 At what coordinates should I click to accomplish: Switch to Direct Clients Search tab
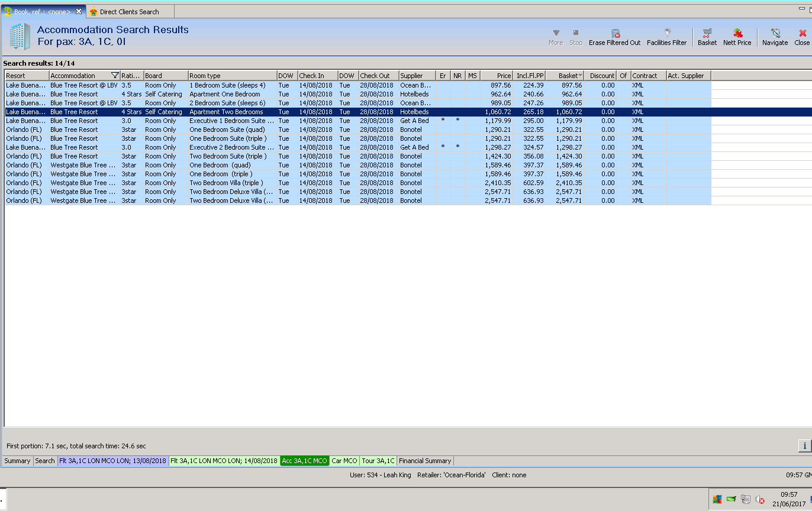(129, 11)
